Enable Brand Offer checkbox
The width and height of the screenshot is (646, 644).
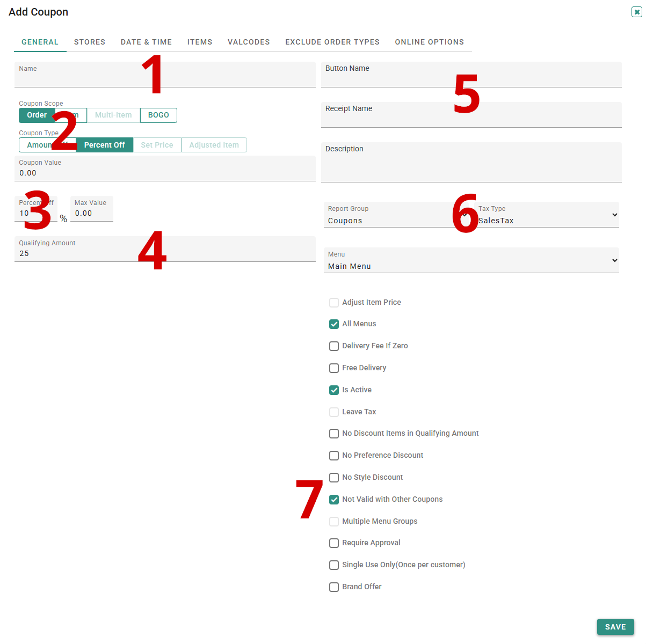pos(334,587)
